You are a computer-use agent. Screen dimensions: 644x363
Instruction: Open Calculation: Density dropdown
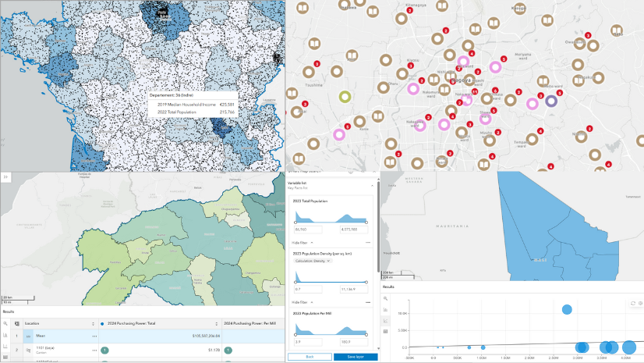pos(312,261)
